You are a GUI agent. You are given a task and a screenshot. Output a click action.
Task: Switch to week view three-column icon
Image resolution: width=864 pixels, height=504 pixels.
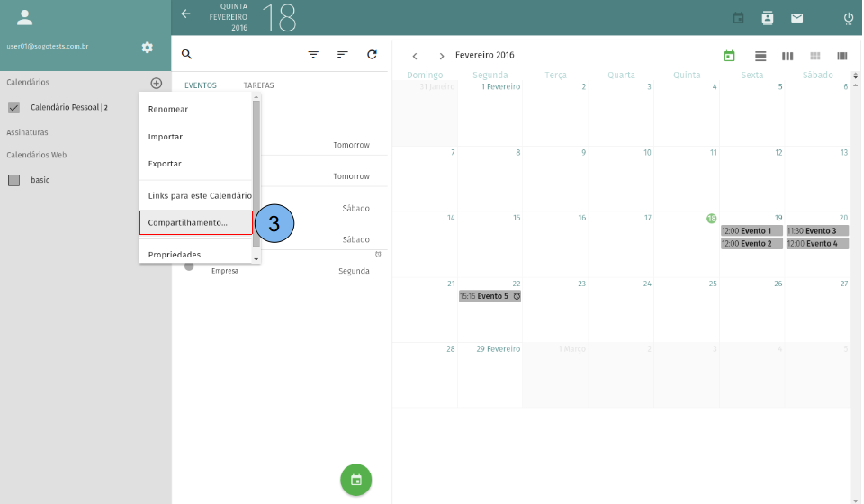click(787, 56)
